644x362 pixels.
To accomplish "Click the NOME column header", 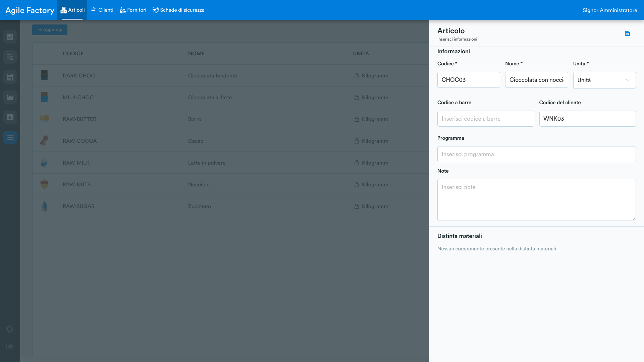I will (196, 53).
